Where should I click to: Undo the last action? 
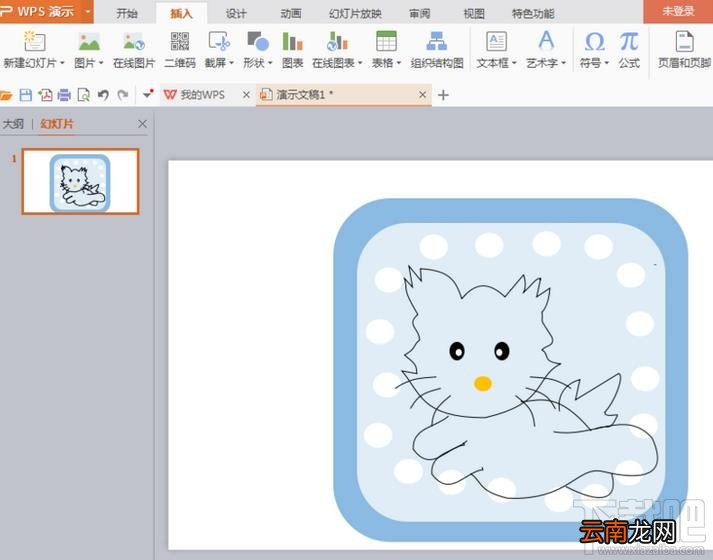click(103, 95)
